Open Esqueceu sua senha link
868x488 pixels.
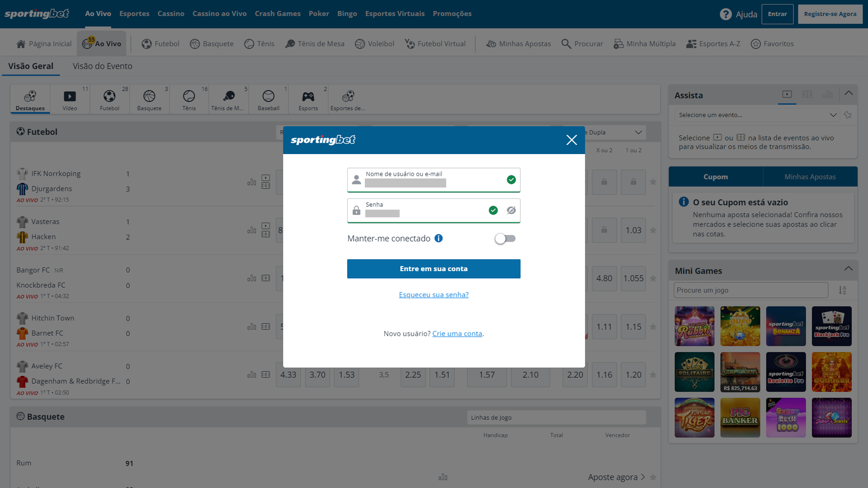pos(434,295)
